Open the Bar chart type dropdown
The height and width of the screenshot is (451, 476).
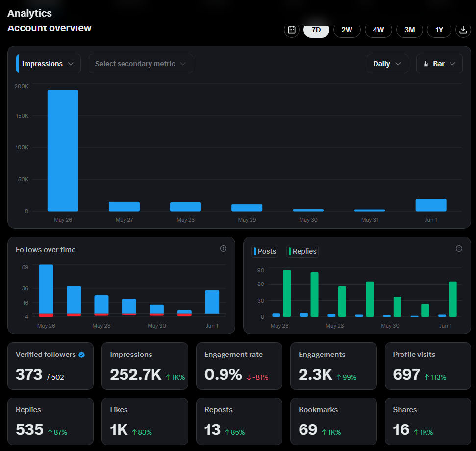pyautogui.click(x=439, y=64)
